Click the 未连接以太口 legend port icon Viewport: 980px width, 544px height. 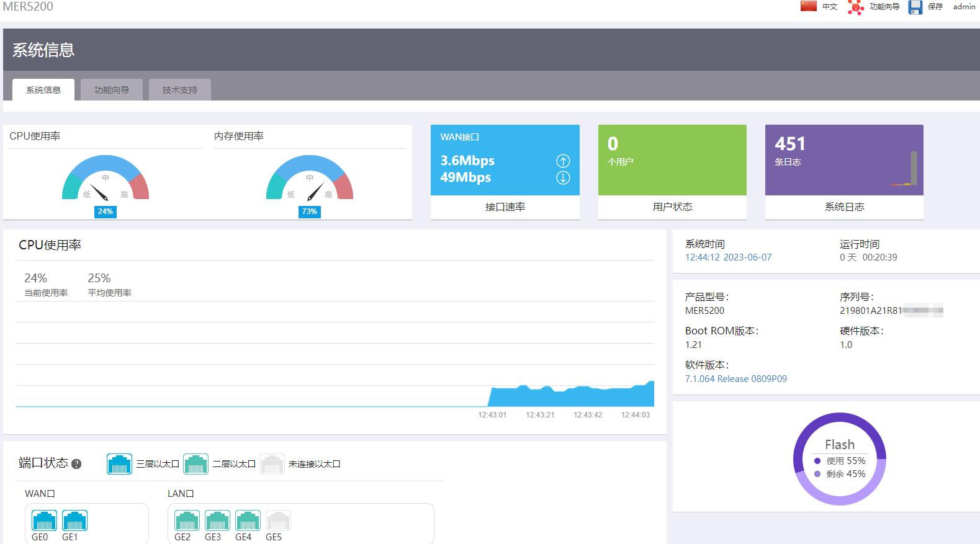pyautogui.click(x=272, y=464)
